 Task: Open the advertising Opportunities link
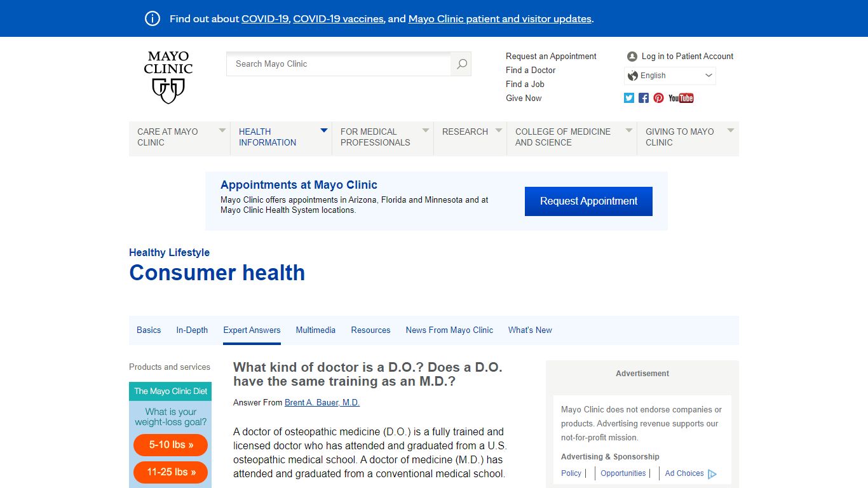[623, 473]
